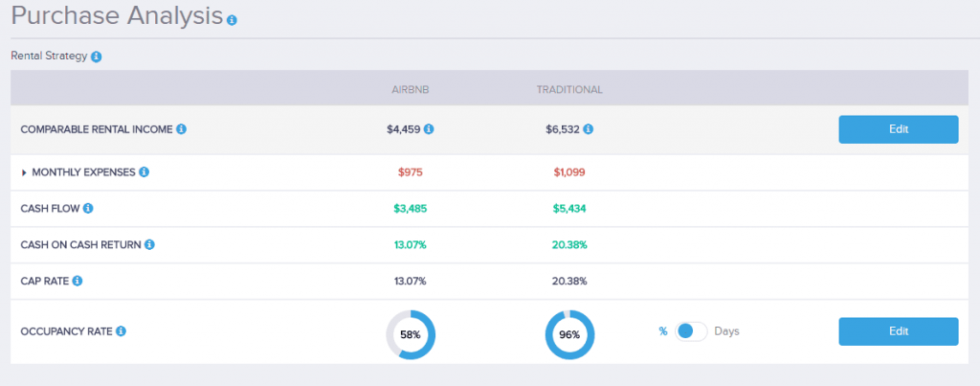The image size is (980, 386).
Task: Click the Airbnb 58% occupancy donut
Action: tap(411, 334)
